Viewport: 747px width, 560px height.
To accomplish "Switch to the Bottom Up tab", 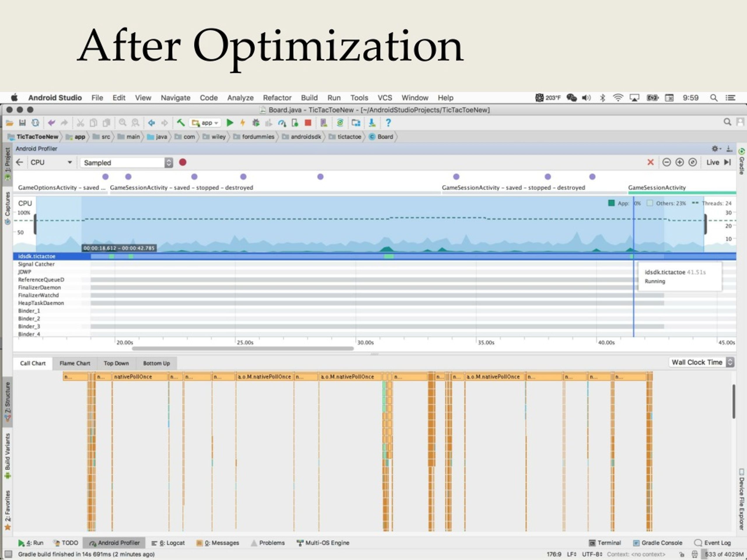I will pyautogui.click(x=156, y=363).
